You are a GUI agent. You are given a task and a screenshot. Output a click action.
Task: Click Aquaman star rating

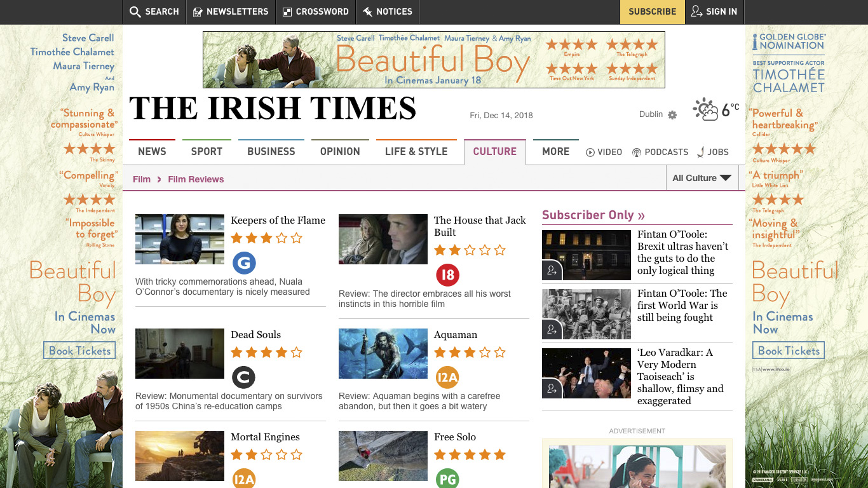(x=470, y=353)
